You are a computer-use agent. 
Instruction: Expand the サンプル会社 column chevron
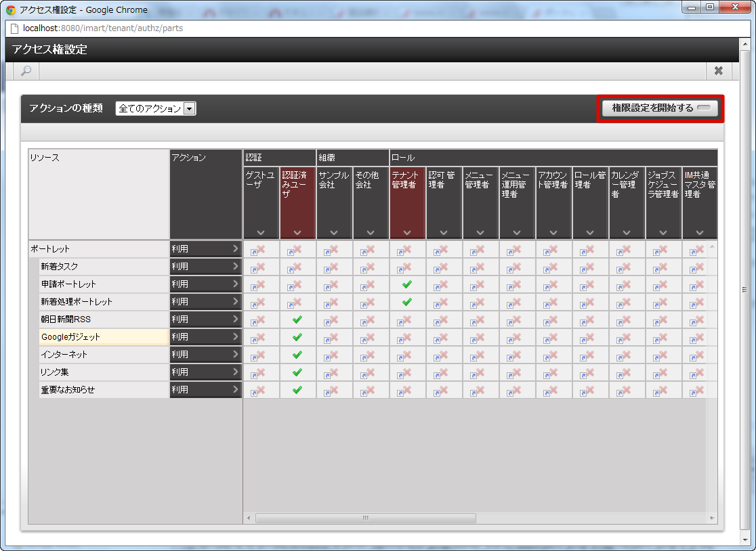(334, 233)
